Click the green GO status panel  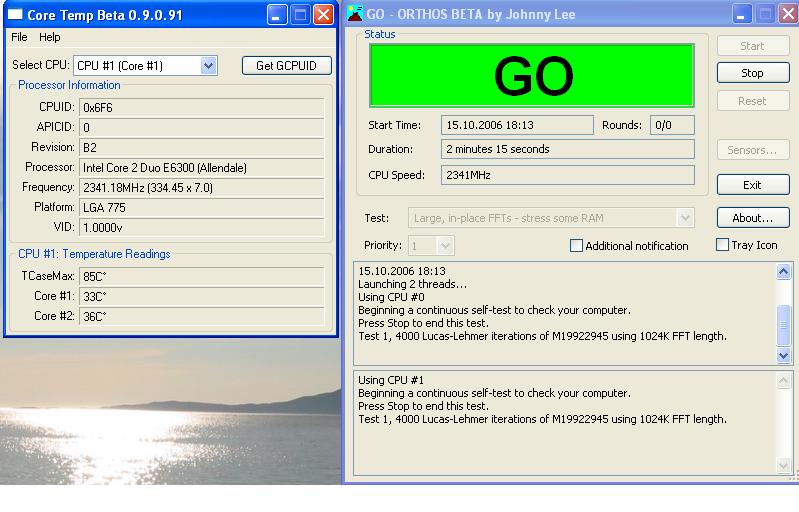pos(532,75)
